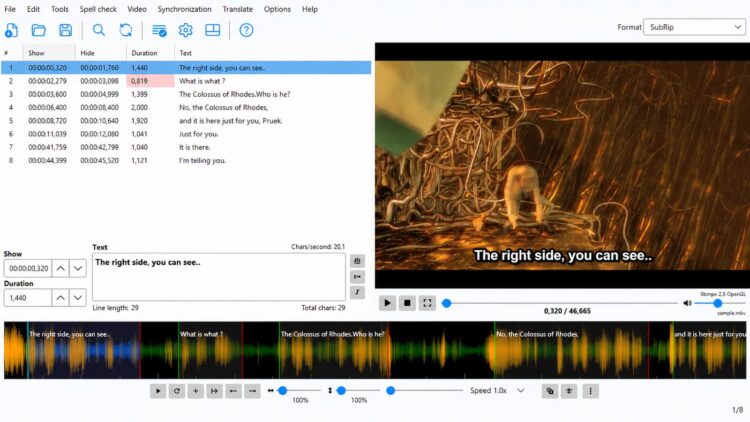Click the subtitle text edit box
Viewport: 750px width, 422px height.
pyautogui.click(x=219, y=277)
